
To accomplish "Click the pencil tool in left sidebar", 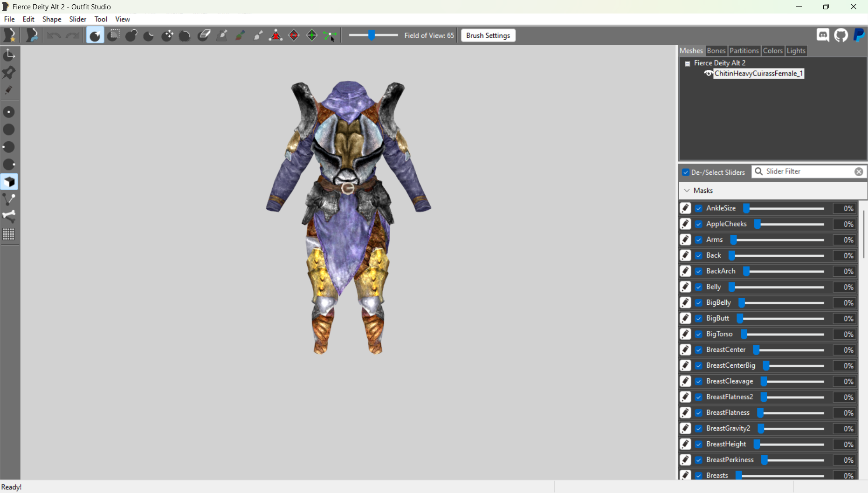I will click(9, 90).
